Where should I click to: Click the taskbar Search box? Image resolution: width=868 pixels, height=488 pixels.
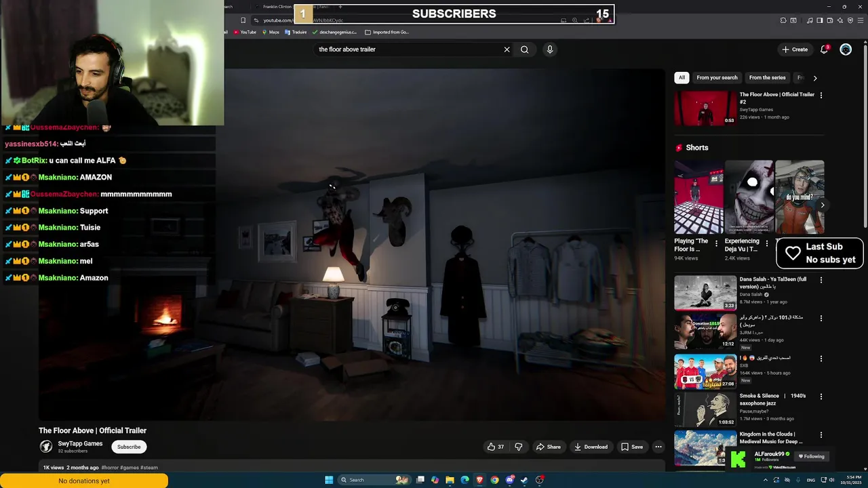374,480
